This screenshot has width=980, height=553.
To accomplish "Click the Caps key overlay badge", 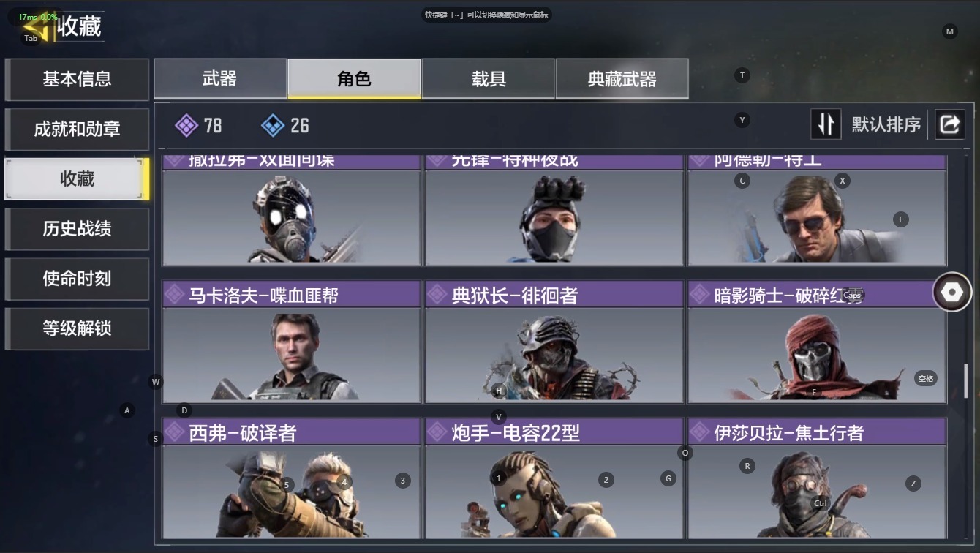I will (x=853, y=296).
